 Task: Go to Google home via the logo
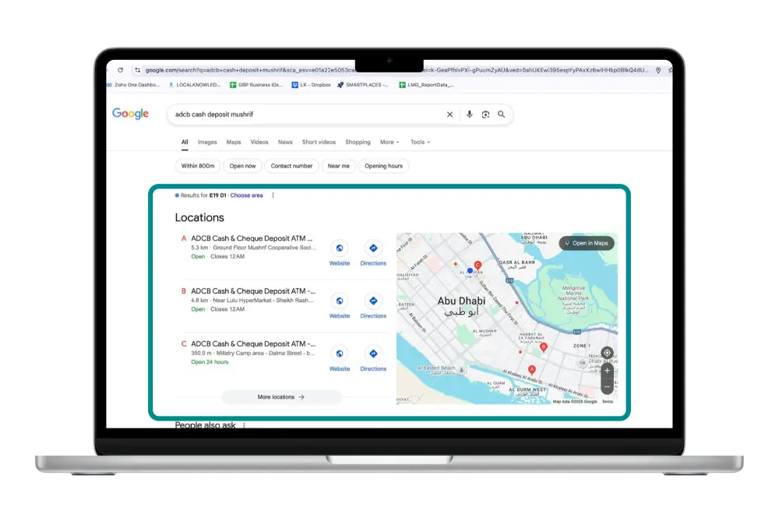(x=130, y=114)
